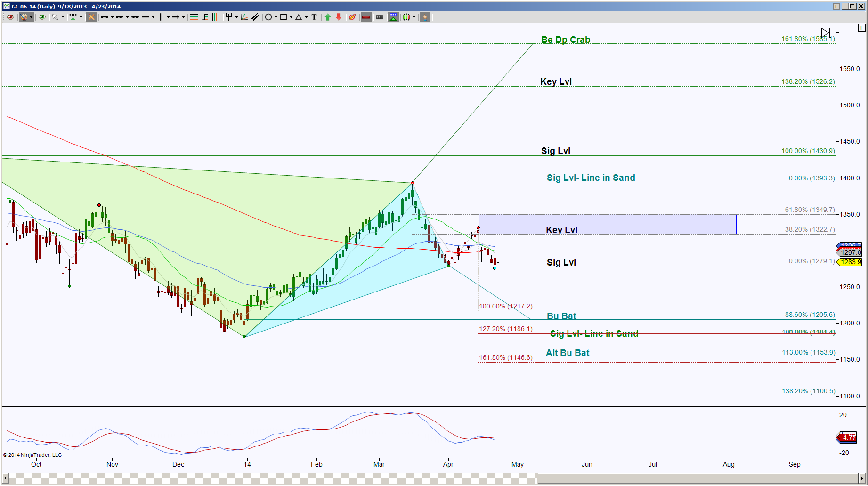
Task: Select the Fibonacci retracement lines tool
Action: 194,17
